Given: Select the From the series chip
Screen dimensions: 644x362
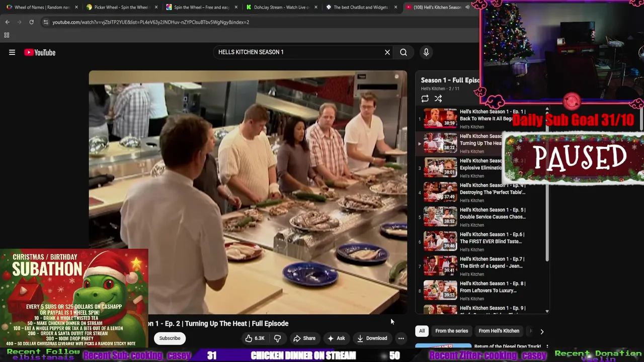Looking at the screenshot, I should pos(451,331).
